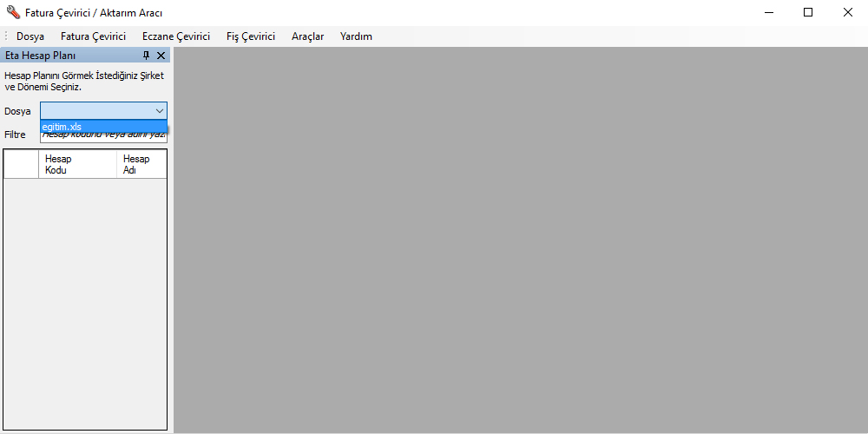Viewport: 868px width, 434px height.
Task: Pin the Eta Hesap Planı panel
Action: (146, 56)
